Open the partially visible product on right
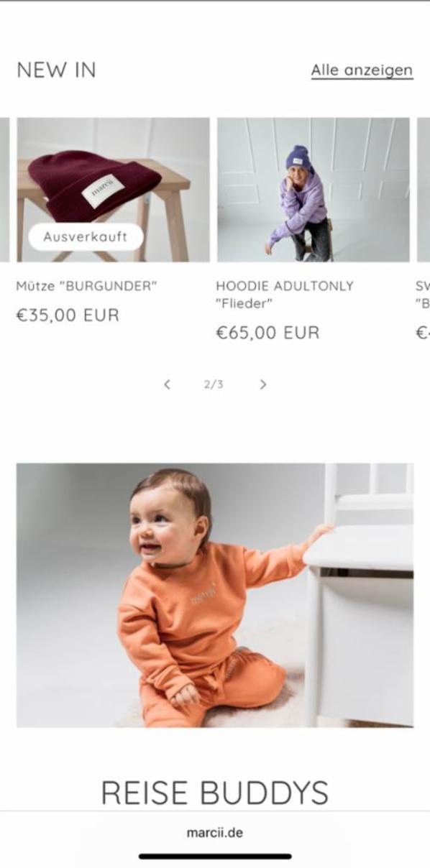The image size is (430, 868). pyautogui.click(x=424, y=190)
